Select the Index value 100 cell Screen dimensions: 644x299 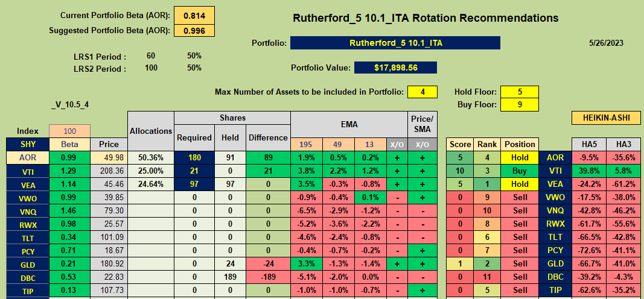69,131
